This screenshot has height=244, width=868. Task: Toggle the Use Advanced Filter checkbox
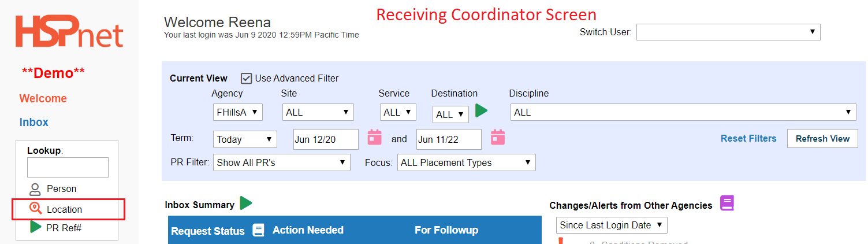tap(246, 78)
